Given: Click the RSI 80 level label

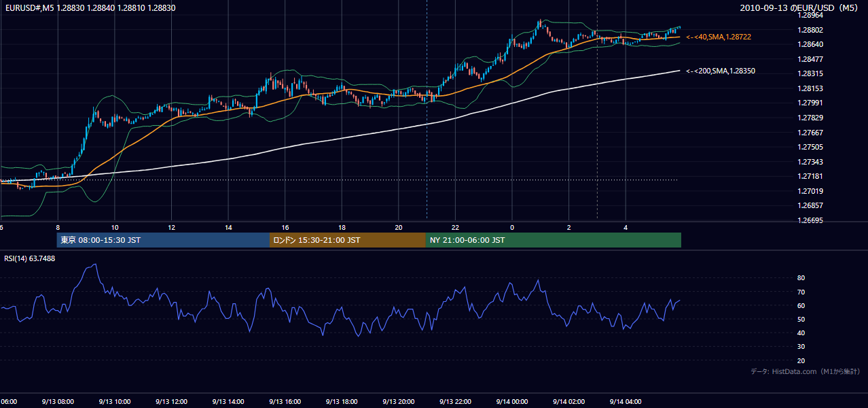Looking at the screenshot, I should [x=801, y=278].
